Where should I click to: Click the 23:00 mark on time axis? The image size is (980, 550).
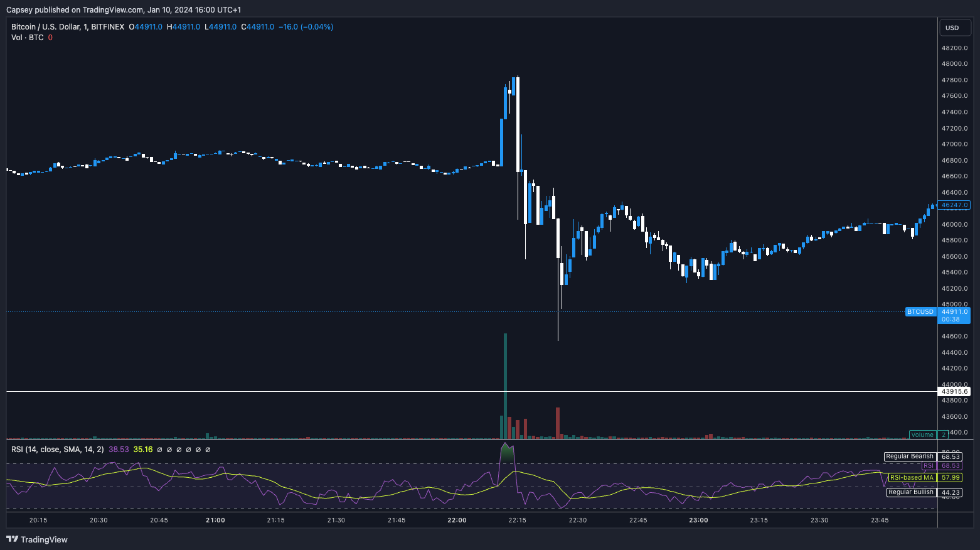click(x=698, y=520)
